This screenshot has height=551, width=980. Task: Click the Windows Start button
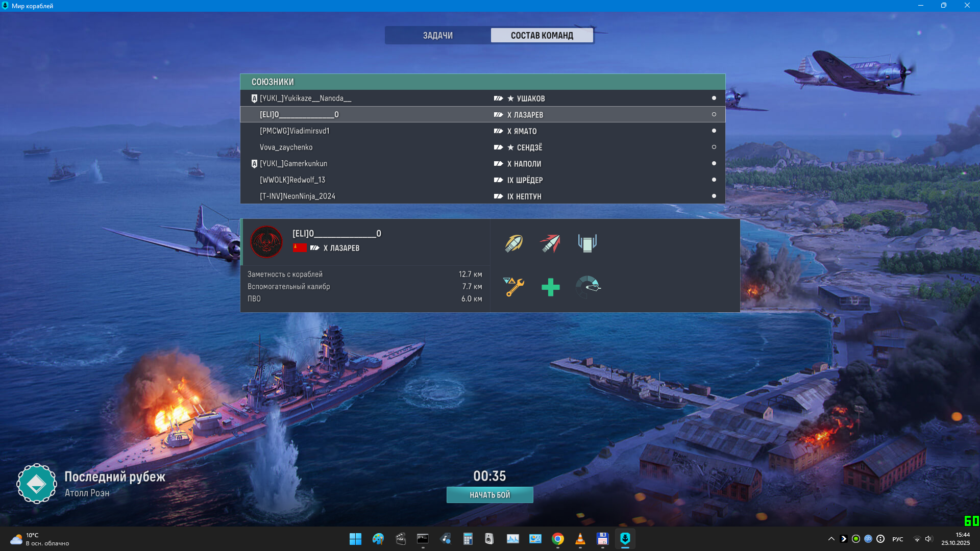tap(355, 539)
